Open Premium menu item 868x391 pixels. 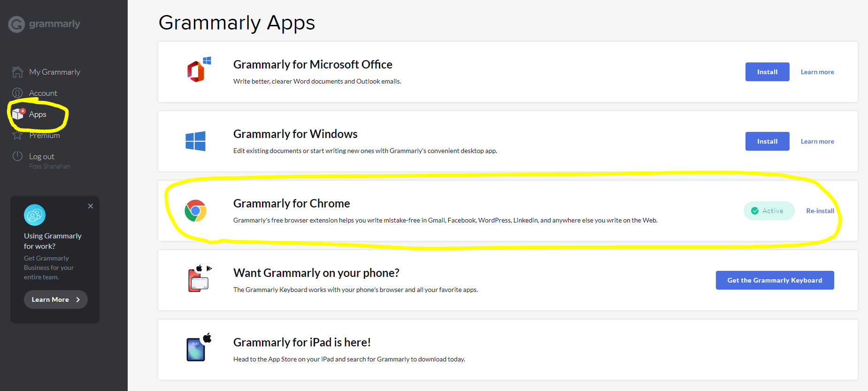45,135
